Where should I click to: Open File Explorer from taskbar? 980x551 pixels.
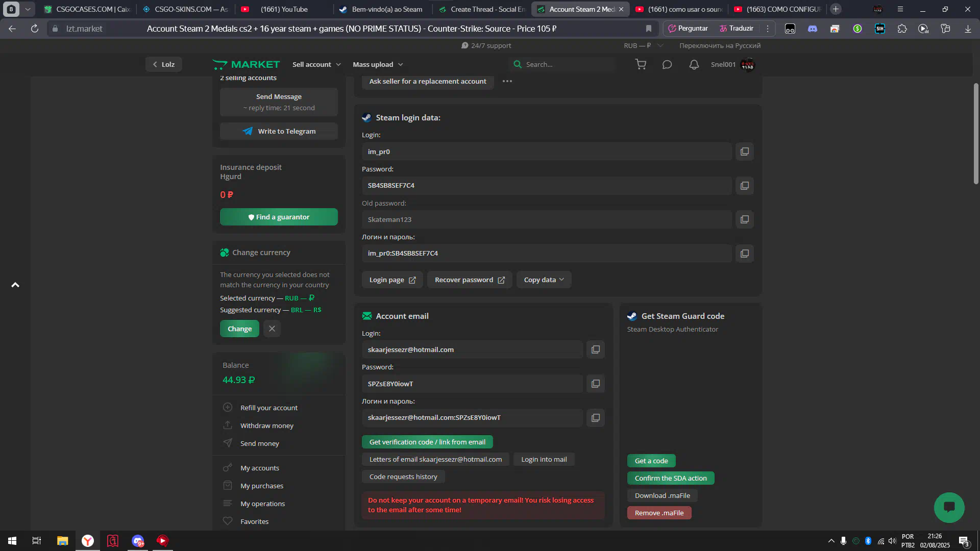[x=62, y=541]
